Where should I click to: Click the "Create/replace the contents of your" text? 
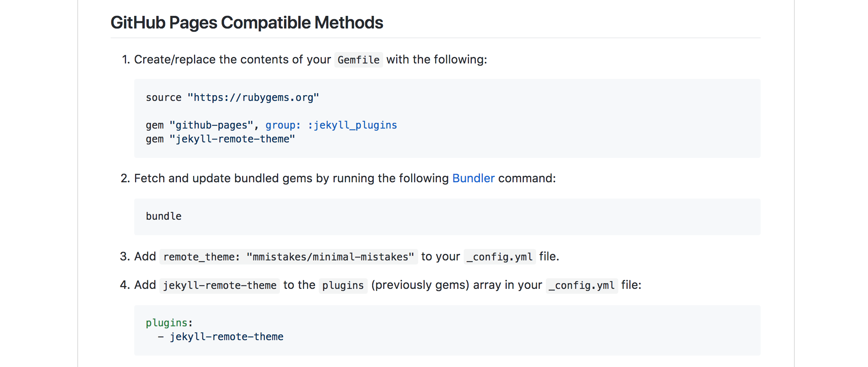pyautogui.click(x=232, y=59)
